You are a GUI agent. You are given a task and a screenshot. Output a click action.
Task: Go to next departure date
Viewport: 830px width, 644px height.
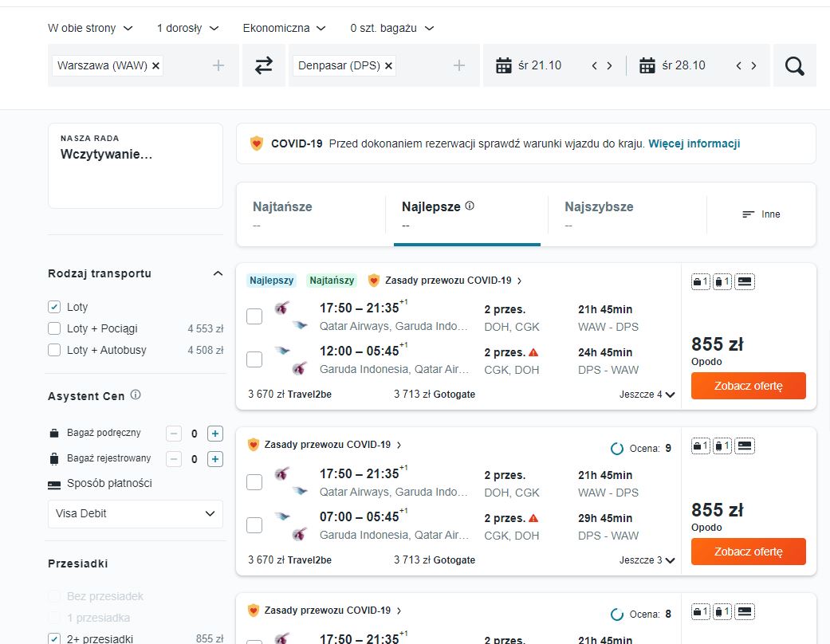[609, 65]
